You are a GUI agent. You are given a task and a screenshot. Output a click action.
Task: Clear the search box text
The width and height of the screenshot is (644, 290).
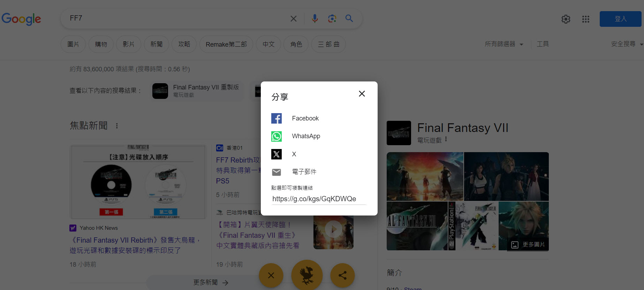(x=294, y=18)
